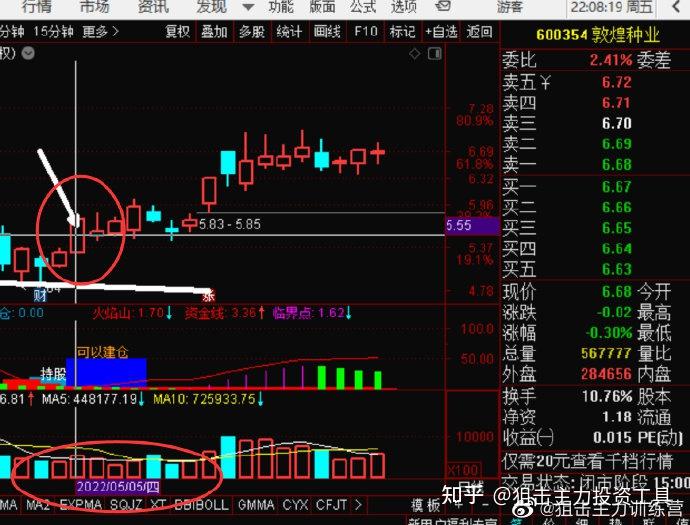Image resolution: width=690 pixels, height=525 pixels.
Task: Add stock with +自选
Action: tap(441, 32)
